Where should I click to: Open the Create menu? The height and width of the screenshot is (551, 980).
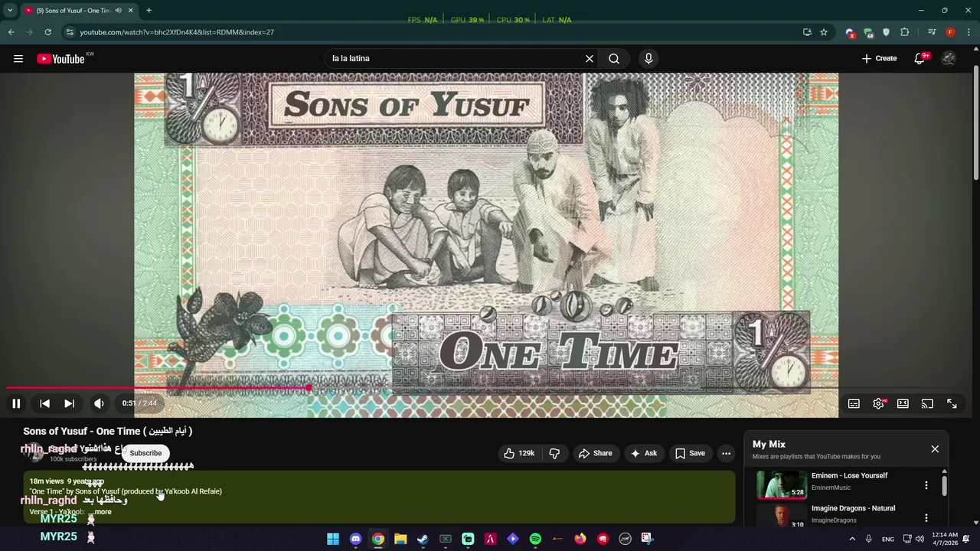coord(879,59)
